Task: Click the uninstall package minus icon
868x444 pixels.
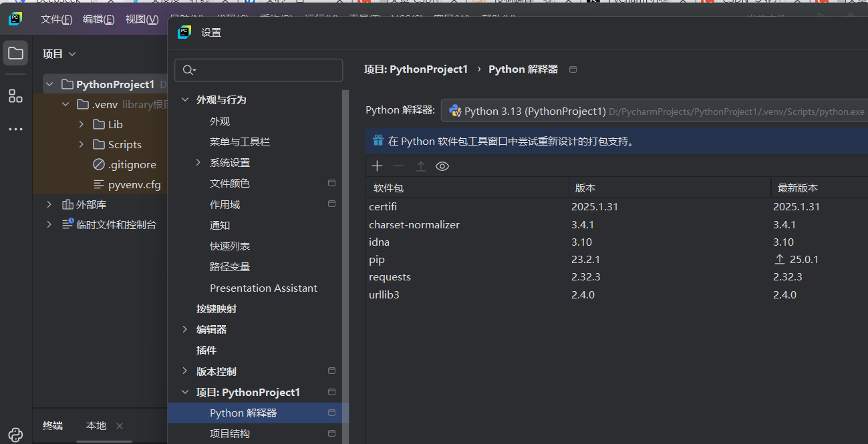Action: pyautogui.click(x=398, y=166)
